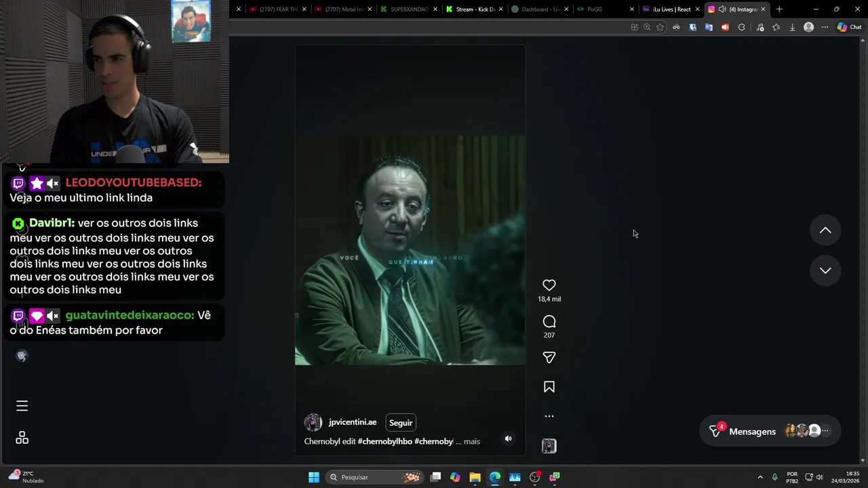Open the hamburger menu in stream overlay
Image resolution: width=868 pixels, height=488 pixels.
tap(22, 406)
